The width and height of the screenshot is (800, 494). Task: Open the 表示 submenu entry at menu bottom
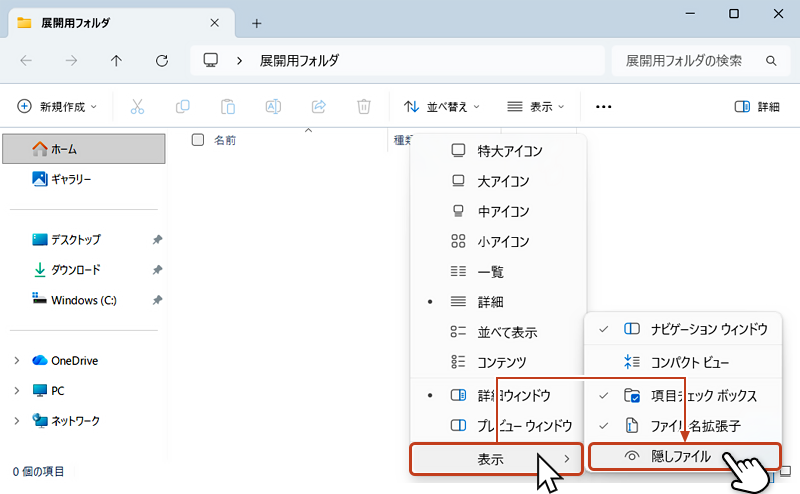(x=496, y=459)
